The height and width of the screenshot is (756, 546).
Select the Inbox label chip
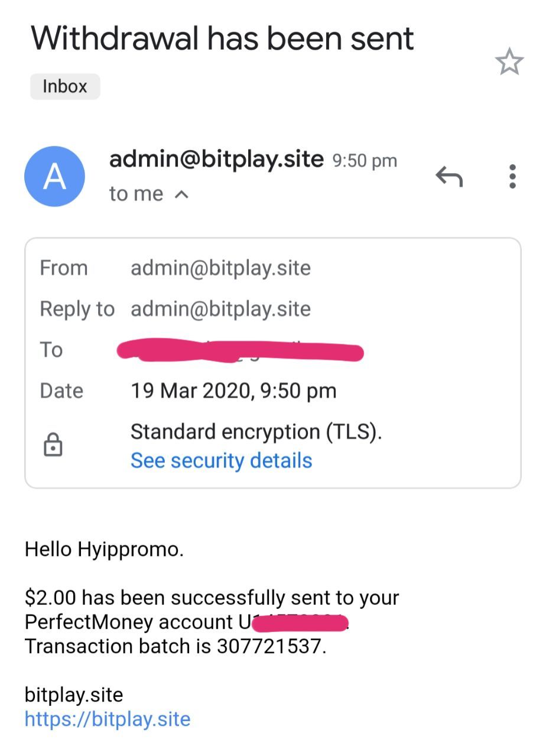65,86
